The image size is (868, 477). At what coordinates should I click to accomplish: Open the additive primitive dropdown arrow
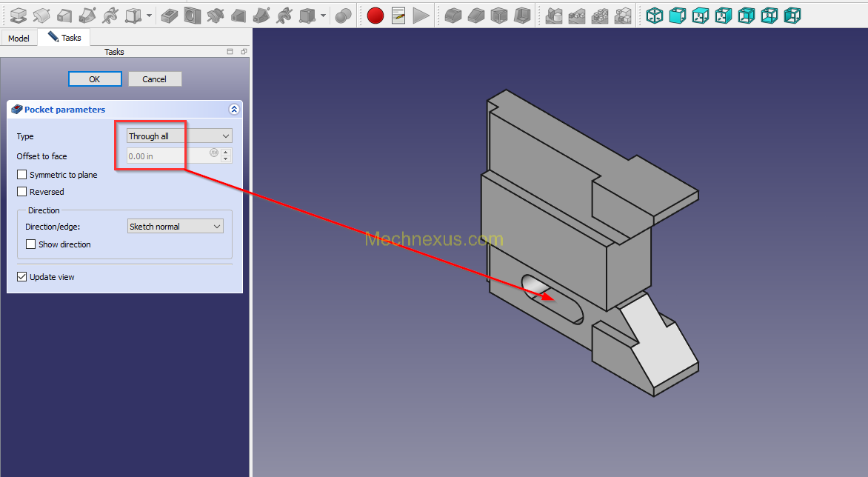(149, 16)
